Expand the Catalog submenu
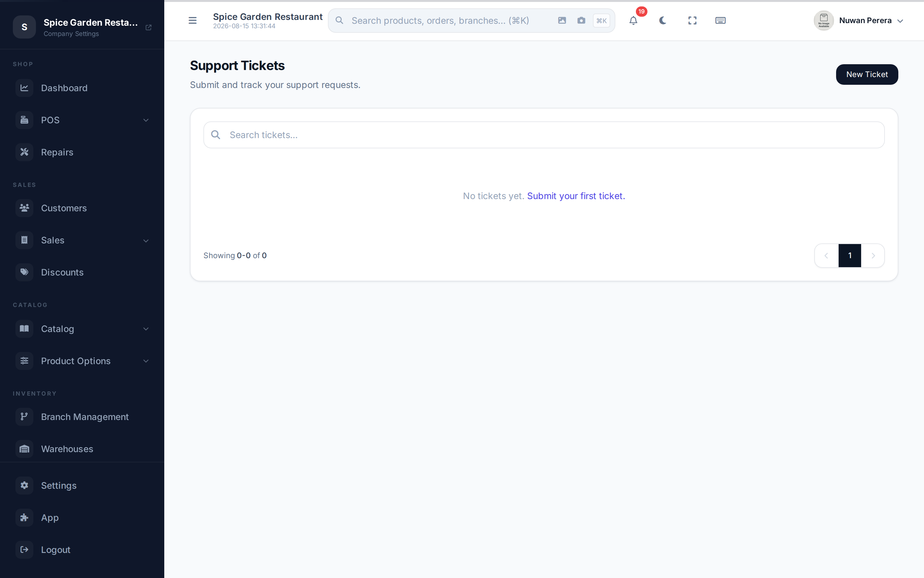This screenshot has height=578, width=924. coord(82,329)
